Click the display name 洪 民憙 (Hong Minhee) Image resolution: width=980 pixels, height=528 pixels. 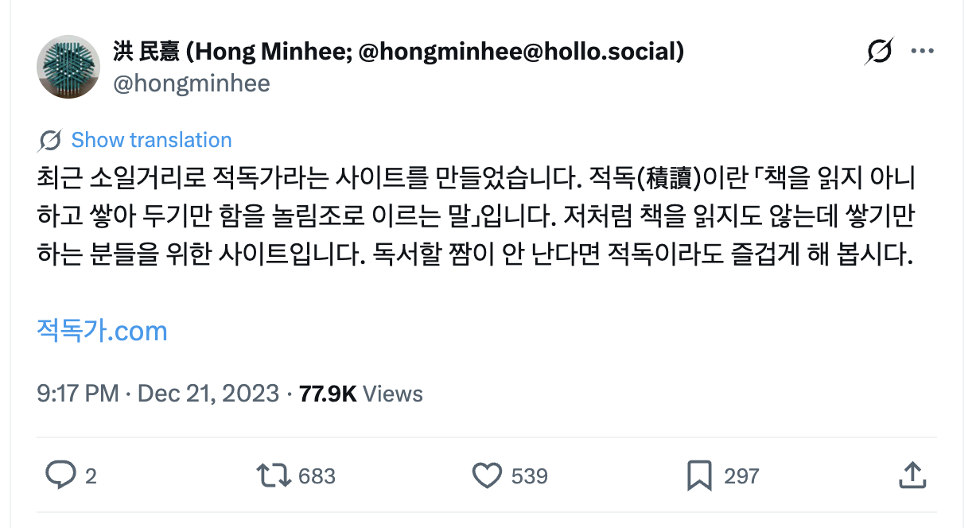tap(398, 52)
